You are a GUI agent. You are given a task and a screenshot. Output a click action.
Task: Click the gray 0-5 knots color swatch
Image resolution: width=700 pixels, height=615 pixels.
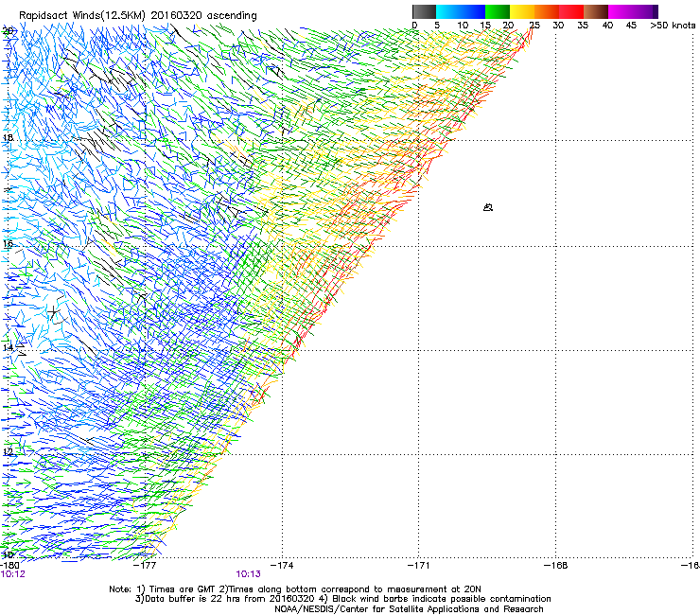(x=424, y=11)
